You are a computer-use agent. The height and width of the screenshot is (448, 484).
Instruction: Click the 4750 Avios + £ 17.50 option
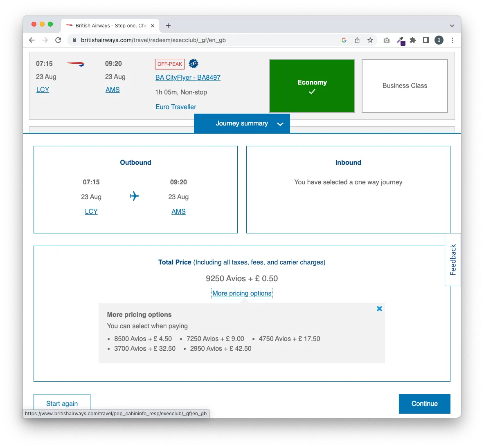(289, 338)
